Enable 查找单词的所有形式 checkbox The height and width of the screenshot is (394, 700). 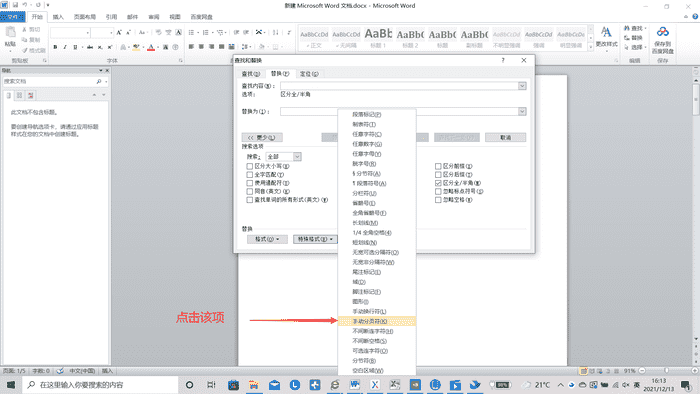(x=250, y=200)
